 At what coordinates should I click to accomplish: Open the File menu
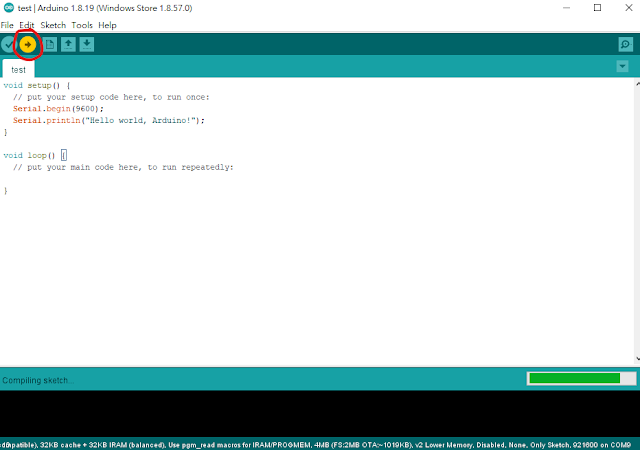[7, 25]
